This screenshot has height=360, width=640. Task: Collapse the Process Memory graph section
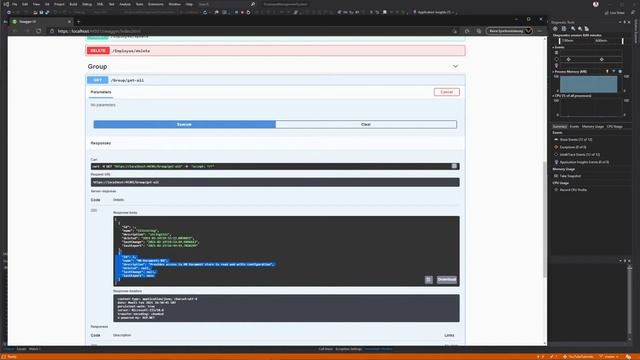pyautogui.click(x=553, y=72)
